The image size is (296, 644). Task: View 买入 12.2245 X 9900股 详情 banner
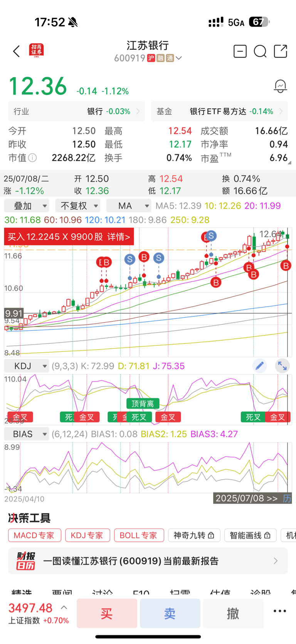69,237
